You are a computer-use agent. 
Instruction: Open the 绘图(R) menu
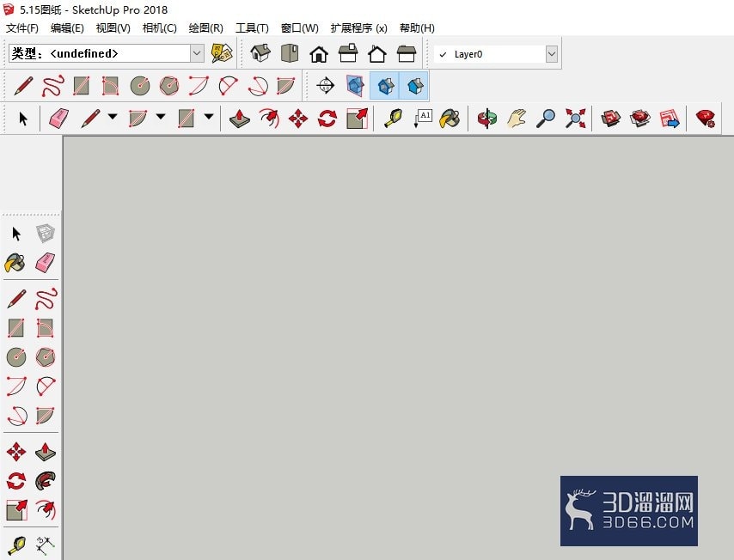205,28
